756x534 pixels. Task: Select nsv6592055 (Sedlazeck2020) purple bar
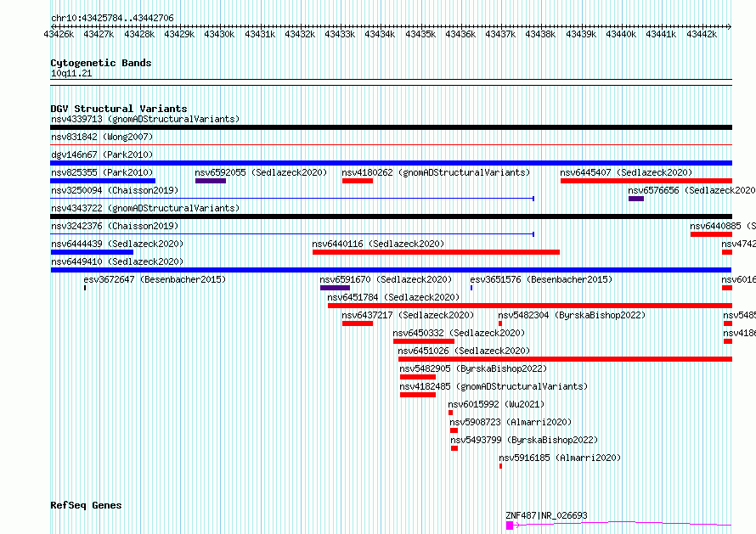coord(210,181)
